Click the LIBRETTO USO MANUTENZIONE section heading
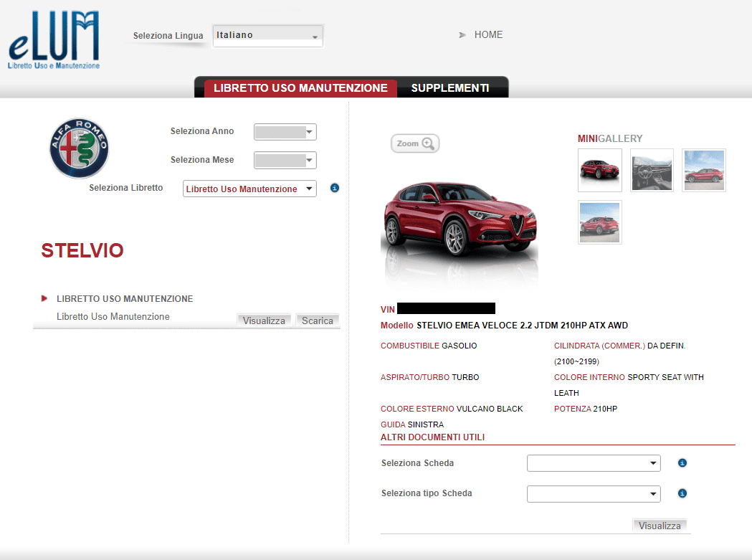 (x=125, y=299)
